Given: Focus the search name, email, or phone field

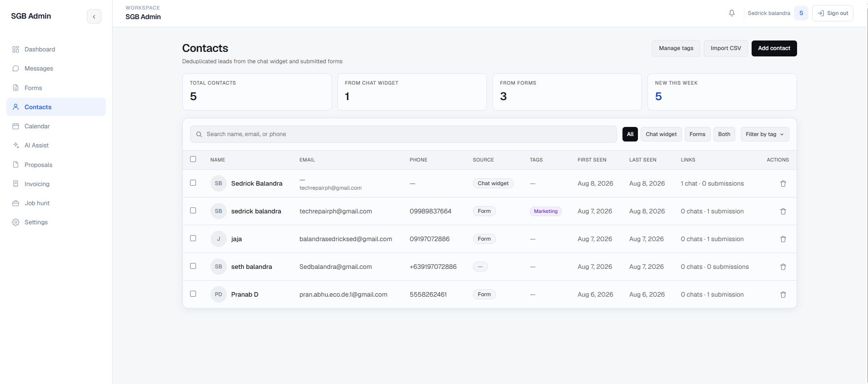Looking at the screenshot, I should tap(403, 134).
